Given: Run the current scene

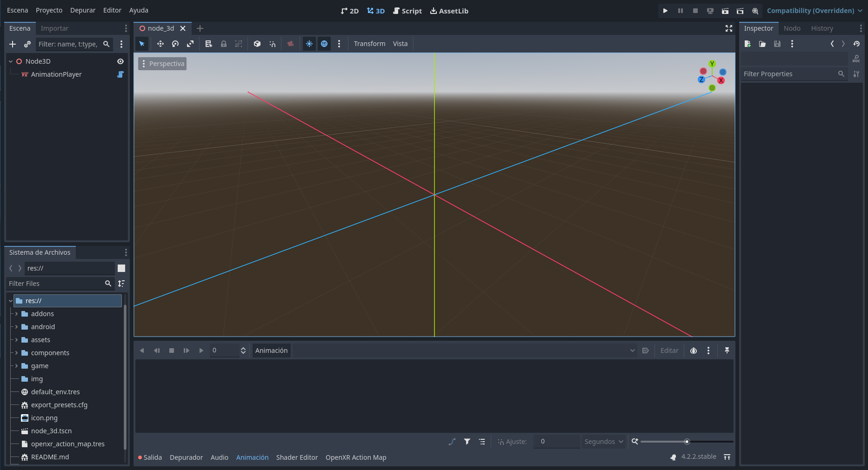Looking at the screenshot, I should [x=725, y=11].
